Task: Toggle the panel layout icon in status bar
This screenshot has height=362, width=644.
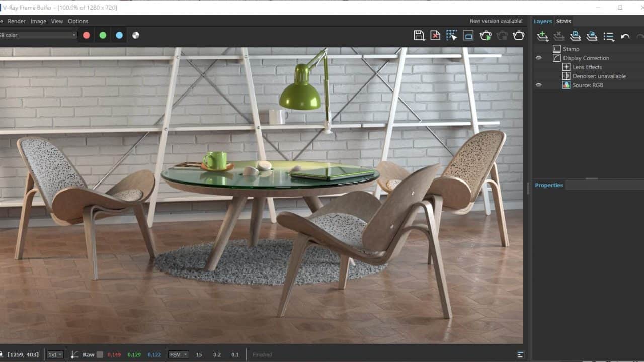Action: (x=521, y=354)
